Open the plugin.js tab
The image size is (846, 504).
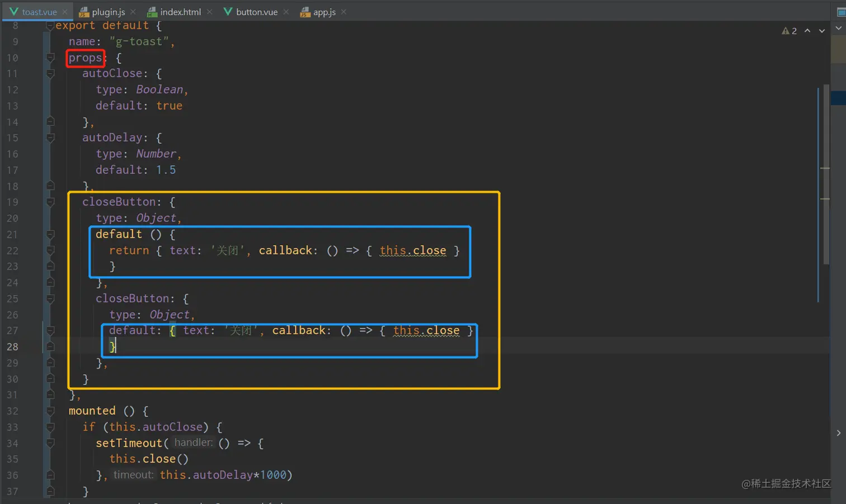[108, 12]
